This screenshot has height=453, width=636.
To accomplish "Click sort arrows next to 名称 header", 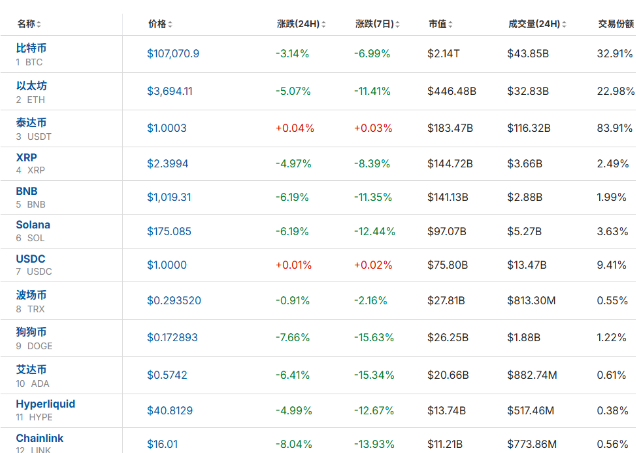I will [x=40, y=24].
